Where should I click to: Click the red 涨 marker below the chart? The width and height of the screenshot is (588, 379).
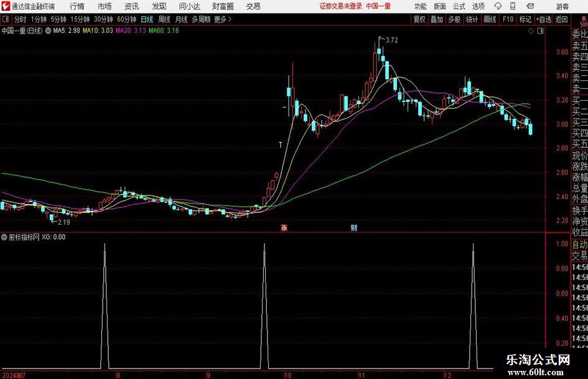pyautogui.click(x=284, y=227)
